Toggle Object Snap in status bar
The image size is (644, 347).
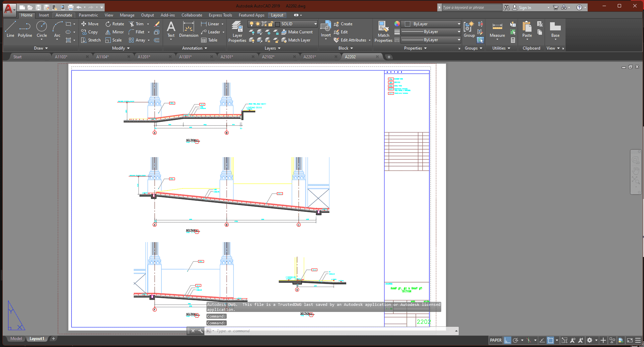click(550, 340)
